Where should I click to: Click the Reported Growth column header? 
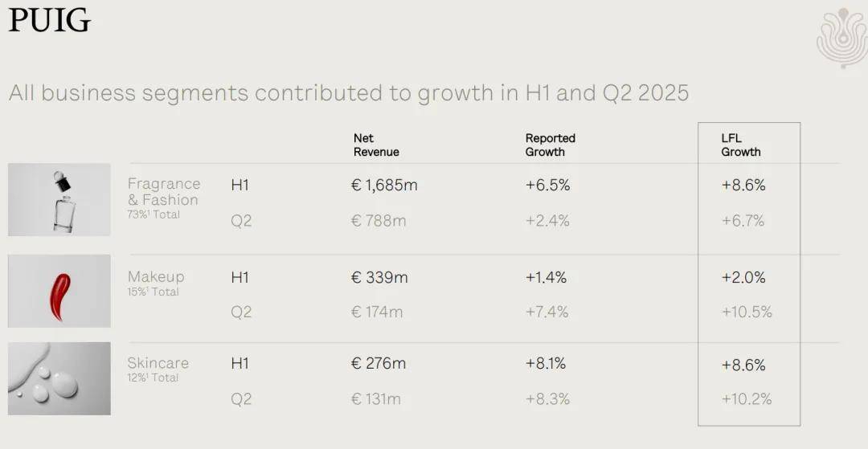550,145
